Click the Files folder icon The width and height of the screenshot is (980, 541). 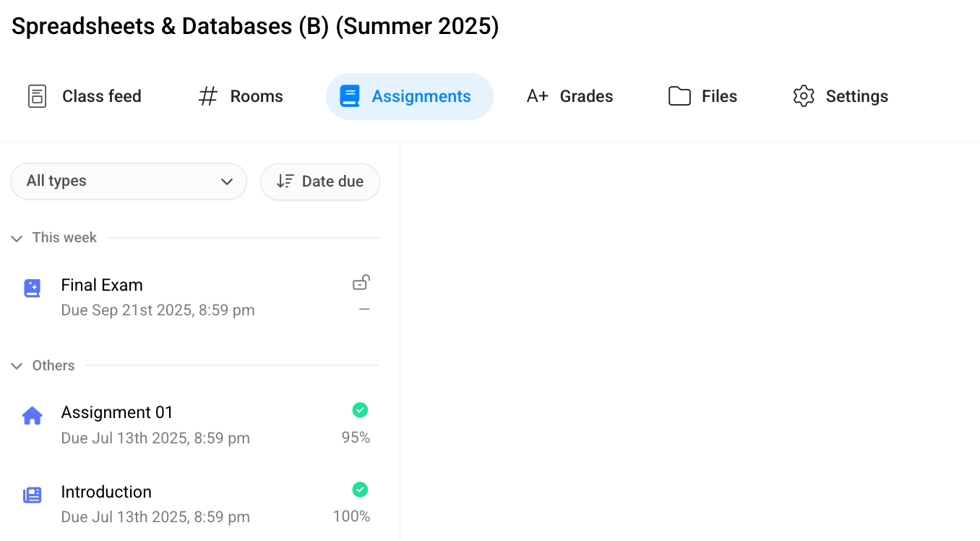(679, 96)
